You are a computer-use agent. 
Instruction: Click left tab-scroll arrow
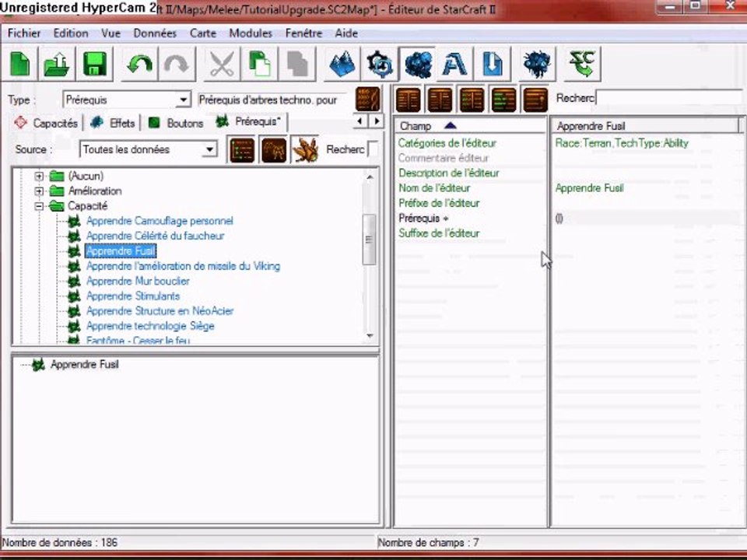coord(360,121)
